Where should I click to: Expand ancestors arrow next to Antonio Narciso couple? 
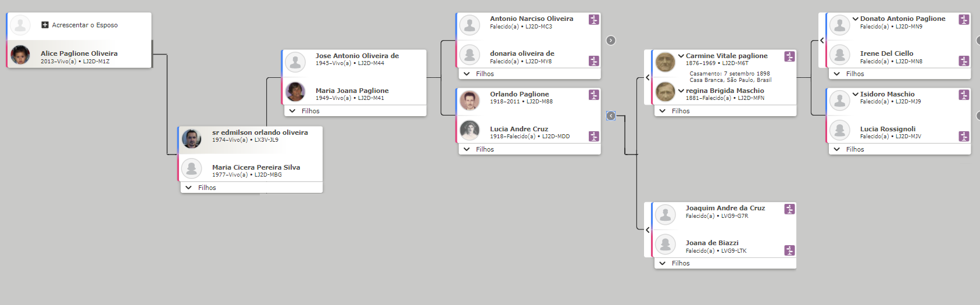pyautogui.click(x=610, y=40)
